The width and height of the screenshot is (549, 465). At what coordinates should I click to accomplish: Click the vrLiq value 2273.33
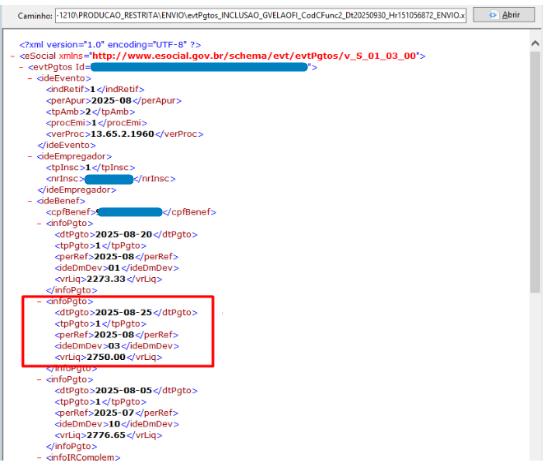pyautogui.click(x=106, y=279)
